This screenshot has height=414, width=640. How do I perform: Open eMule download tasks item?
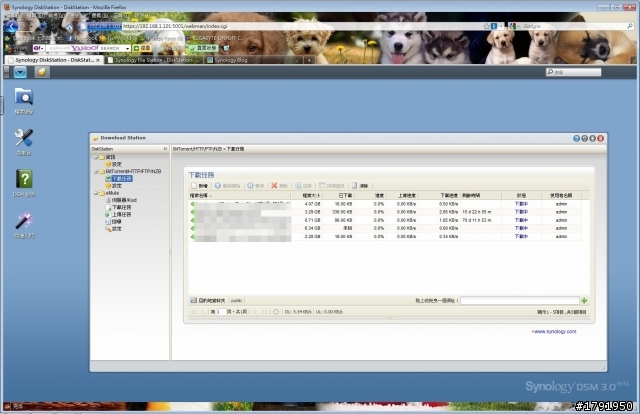pos(118,207)
